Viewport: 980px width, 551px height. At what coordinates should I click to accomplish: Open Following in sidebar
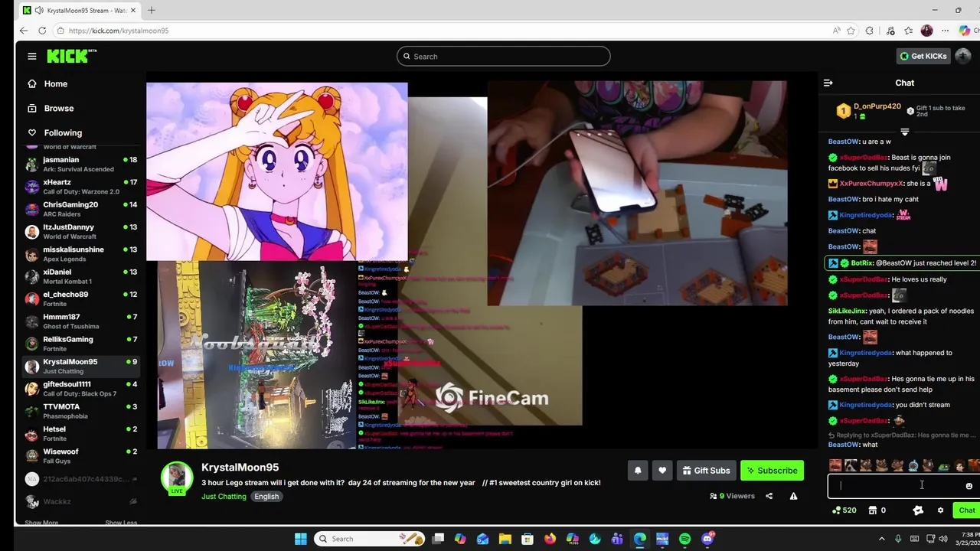63,132
